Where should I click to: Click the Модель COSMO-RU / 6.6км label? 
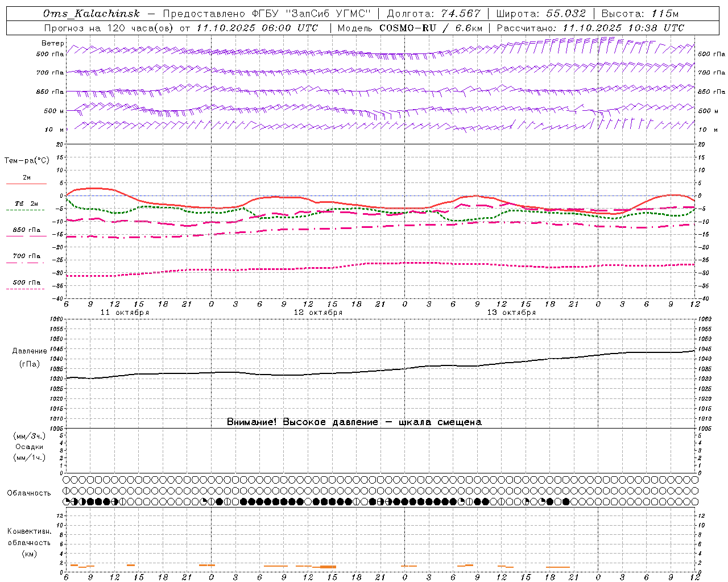pyautogui.click(x=410, y=28)
